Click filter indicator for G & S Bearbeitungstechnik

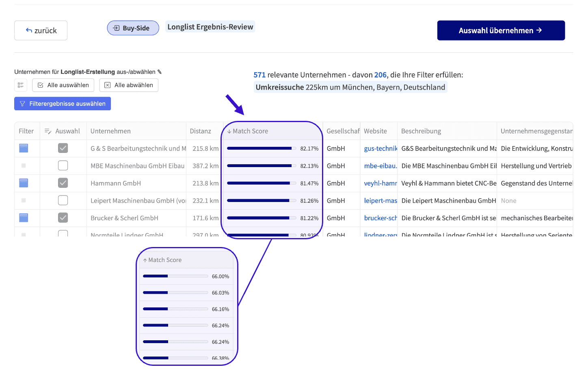(x=24, y=148)
